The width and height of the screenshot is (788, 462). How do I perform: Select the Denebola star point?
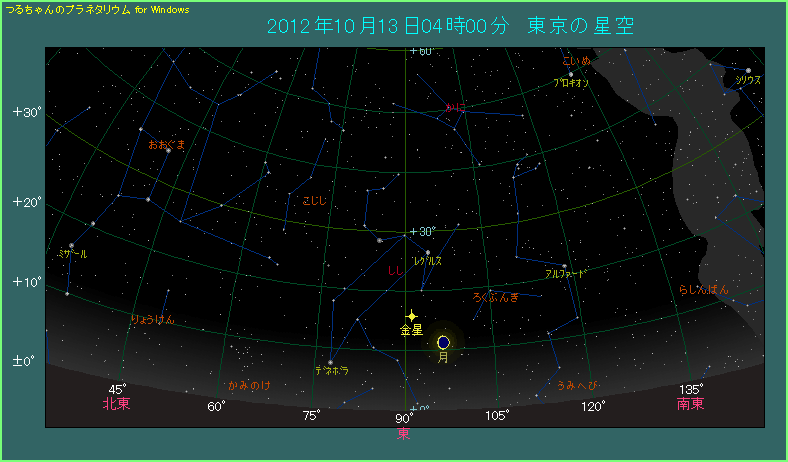[330, 362]
